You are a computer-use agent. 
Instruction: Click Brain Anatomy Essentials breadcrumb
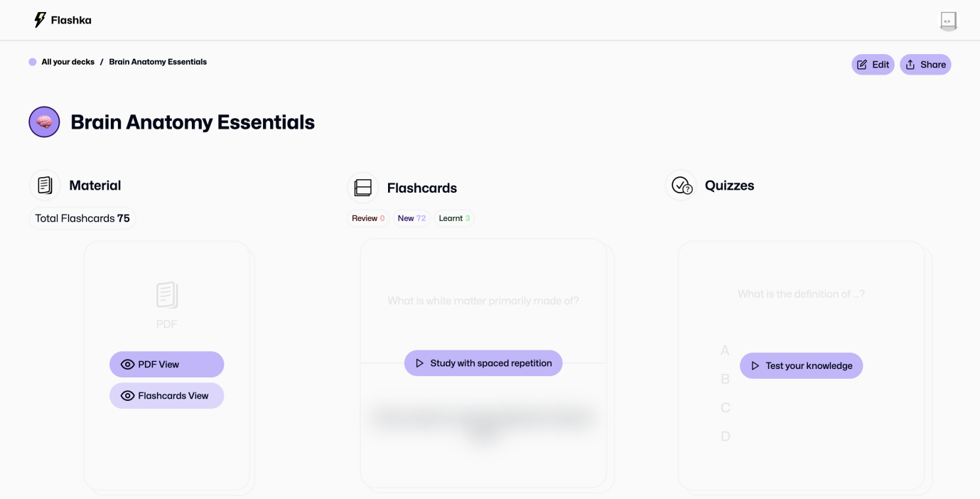click(x=158, y=62)
